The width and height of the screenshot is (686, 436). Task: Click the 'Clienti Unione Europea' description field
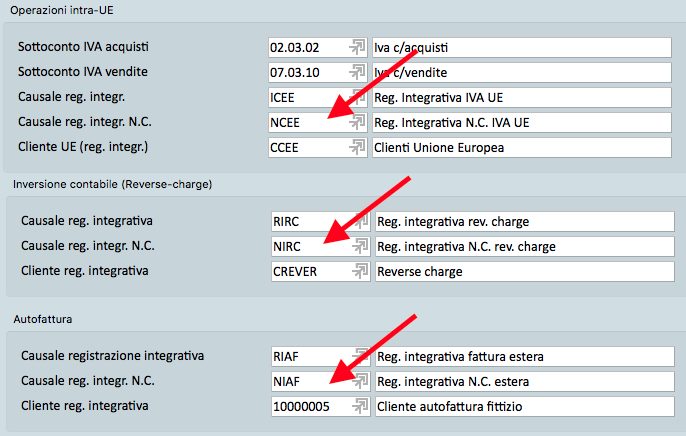[x=520, y=148]
